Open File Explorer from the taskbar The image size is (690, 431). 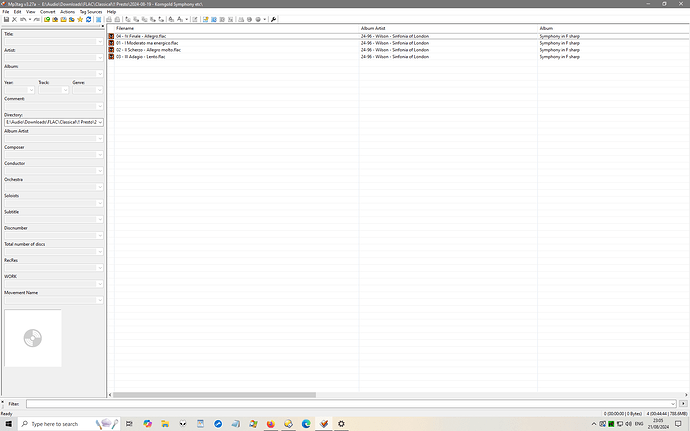(x=165, y=424)
